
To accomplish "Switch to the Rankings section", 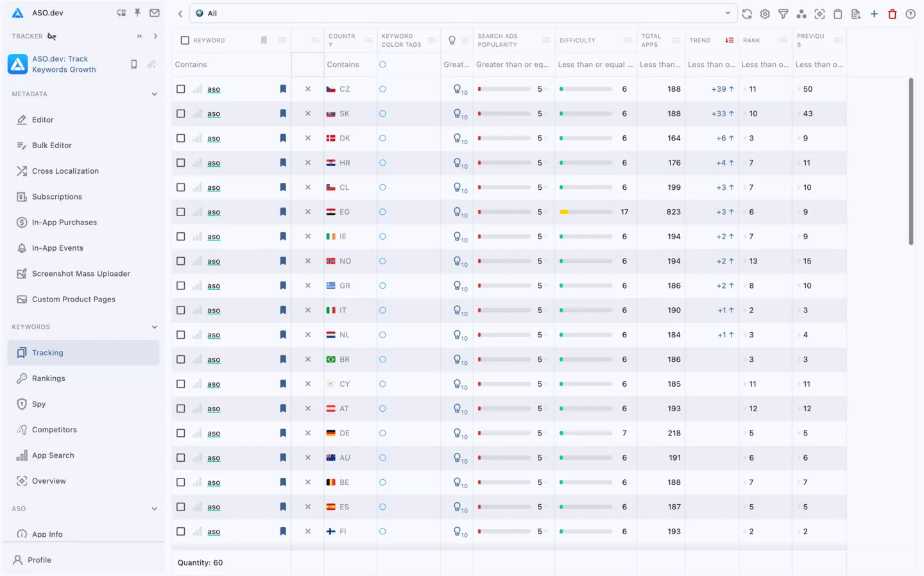I will (x=47, y=378).
